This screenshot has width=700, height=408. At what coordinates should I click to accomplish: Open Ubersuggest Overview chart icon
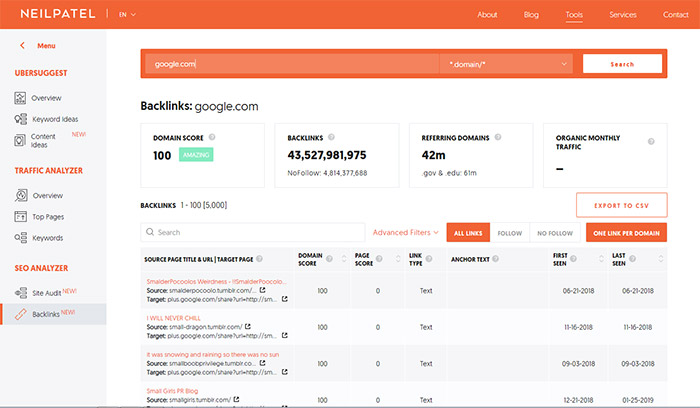click(20, 98)
